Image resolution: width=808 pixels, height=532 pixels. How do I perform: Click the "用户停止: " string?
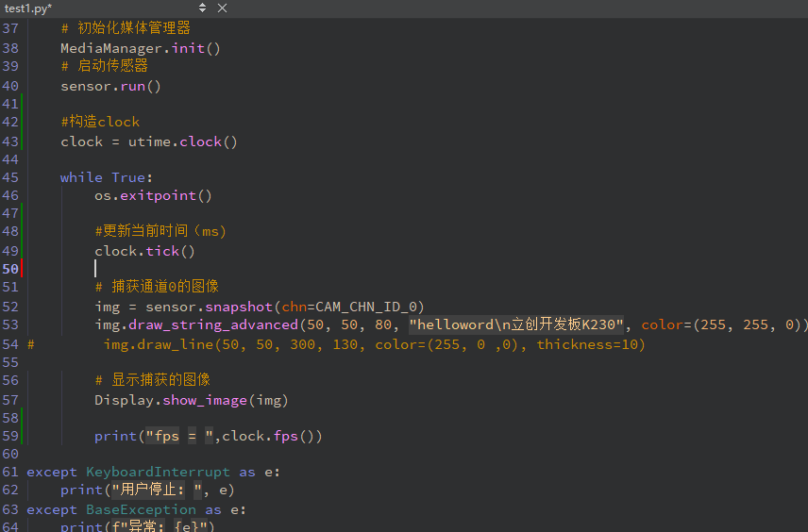[x=158, y=490]
